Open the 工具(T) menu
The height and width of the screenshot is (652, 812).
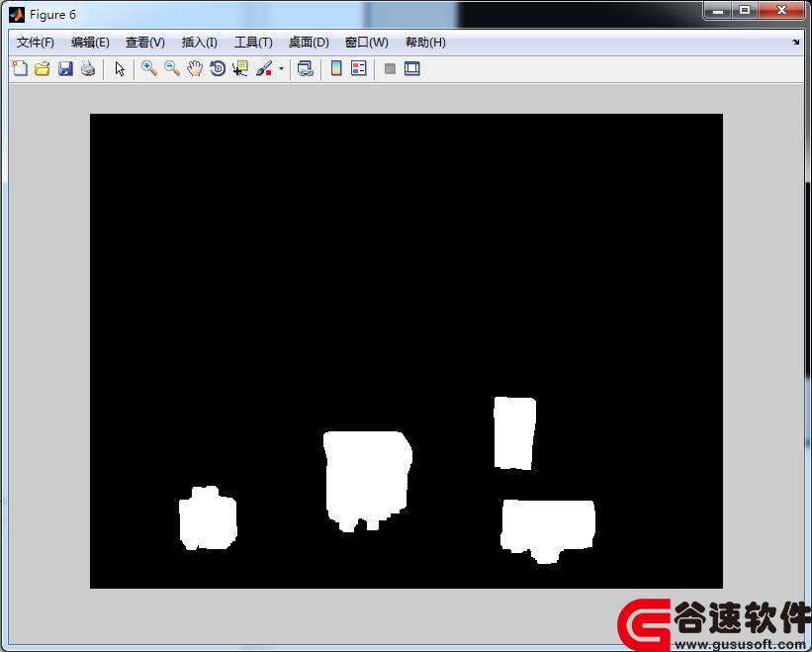(x=253, y=43)
